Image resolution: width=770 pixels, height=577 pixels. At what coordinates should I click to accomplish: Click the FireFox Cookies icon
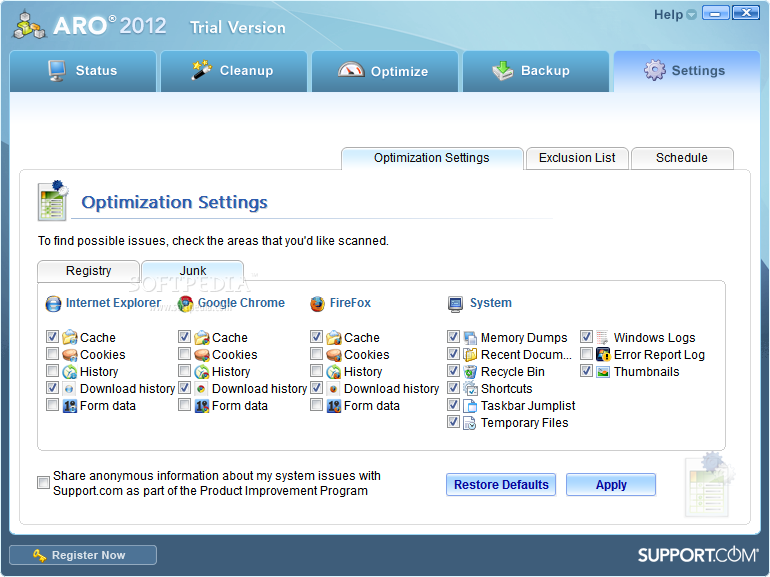coord(334,355)
